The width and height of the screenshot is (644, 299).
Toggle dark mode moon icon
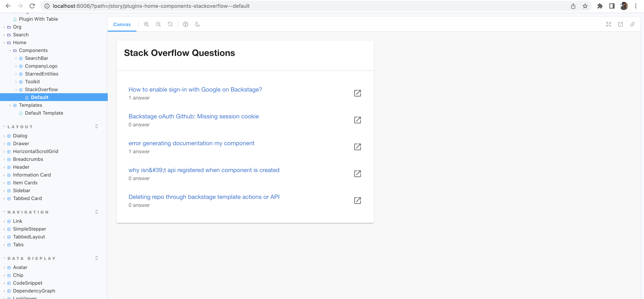tap(198, 24)
